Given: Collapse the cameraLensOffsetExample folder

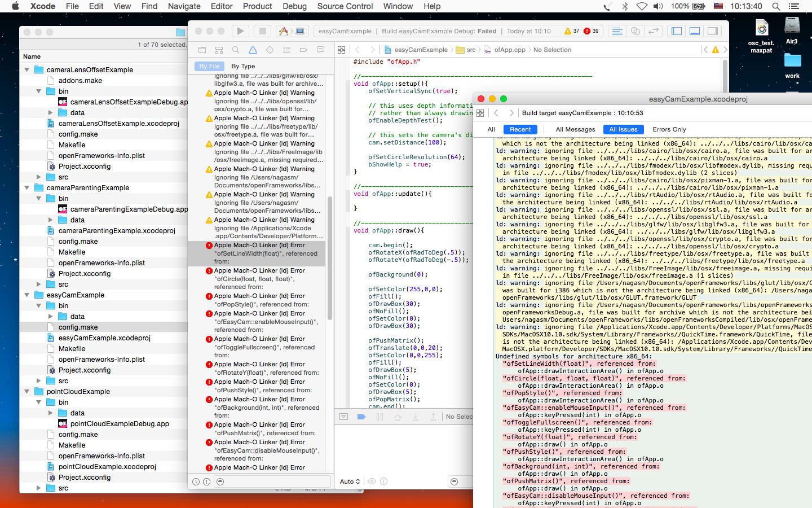Looking at the screenshot, I should [x=27, y=70].
